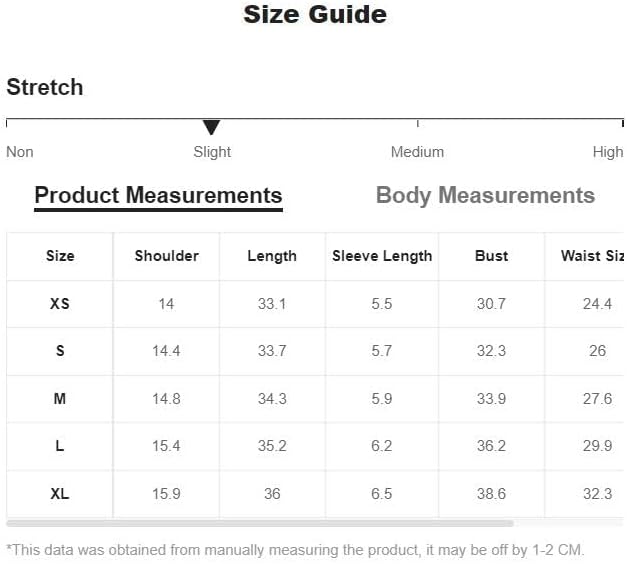
Task: Click the High stretch label
Action: (x=608, y=152)
